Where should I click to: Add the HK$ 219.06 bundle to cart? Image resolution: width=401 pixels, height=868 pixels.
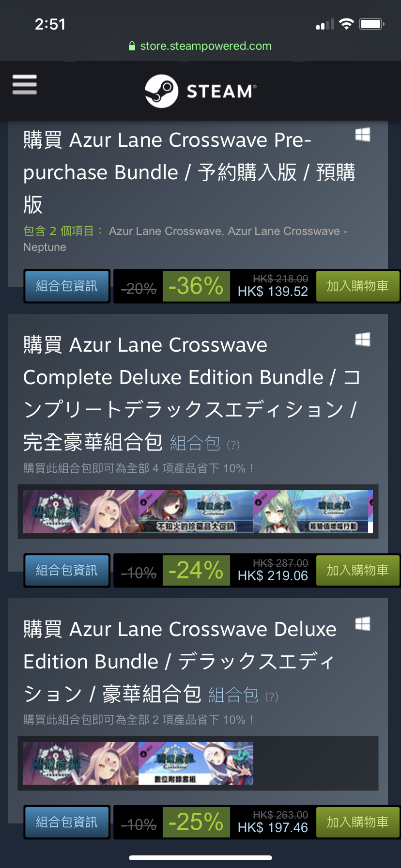(357, 571)
